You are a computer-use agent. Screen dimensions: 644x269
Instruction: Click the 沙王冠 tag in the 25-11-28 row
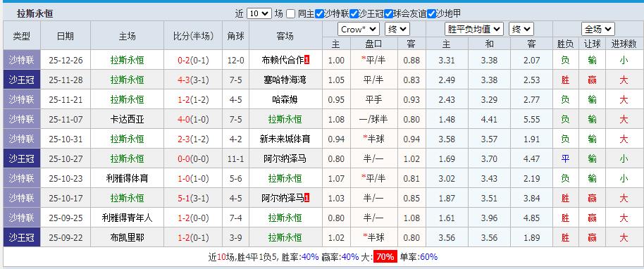[x=21, y=80]
